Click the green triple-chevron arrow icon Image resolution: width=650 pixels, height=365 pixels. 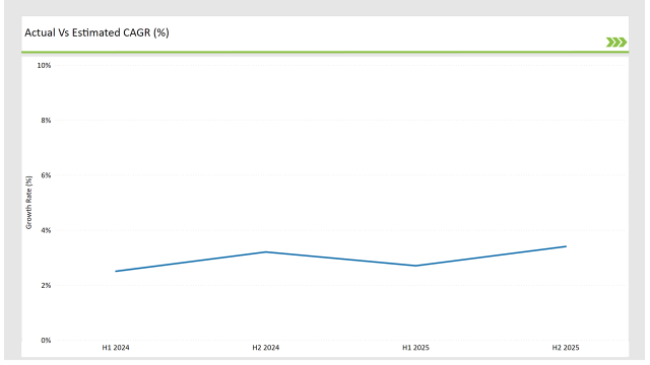(x=616, y=42)
